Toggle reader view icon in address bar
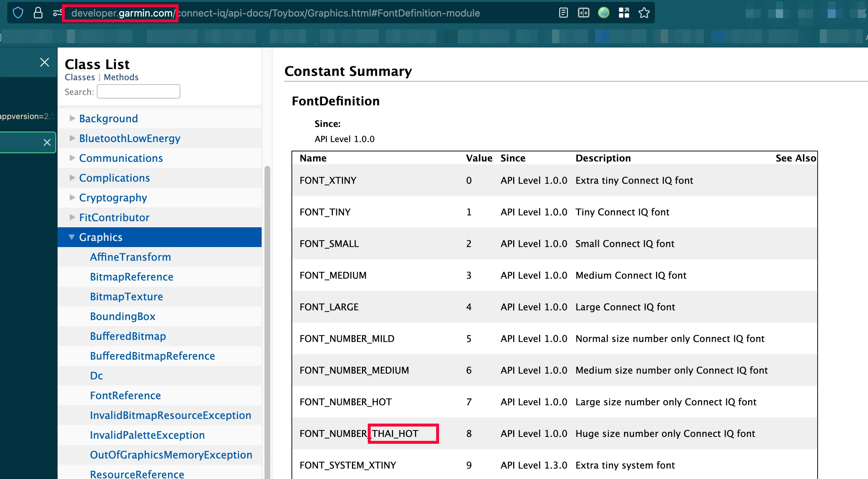The image size is (868, 479). pos(564,13)
